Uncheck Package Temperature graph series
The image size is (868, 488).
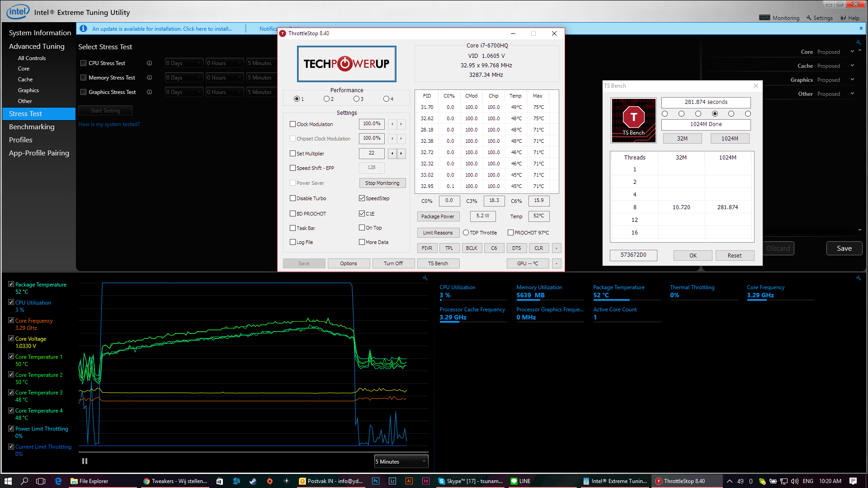11,284
